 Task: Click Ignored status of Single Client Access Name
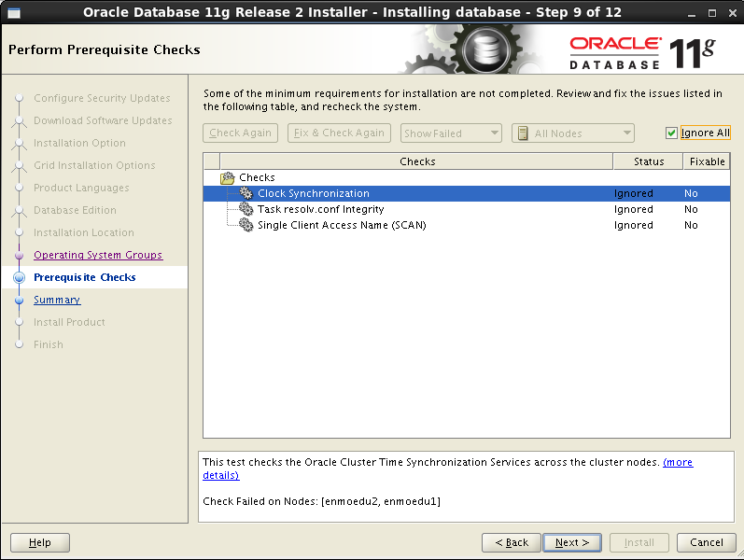[634, 226]
